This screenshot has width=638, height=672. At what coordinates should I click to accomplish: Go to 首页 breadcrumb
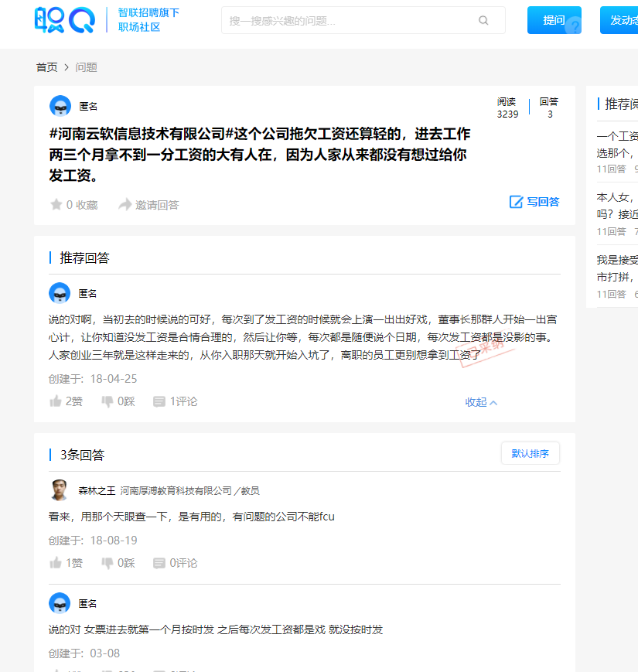tap(46, 67)
